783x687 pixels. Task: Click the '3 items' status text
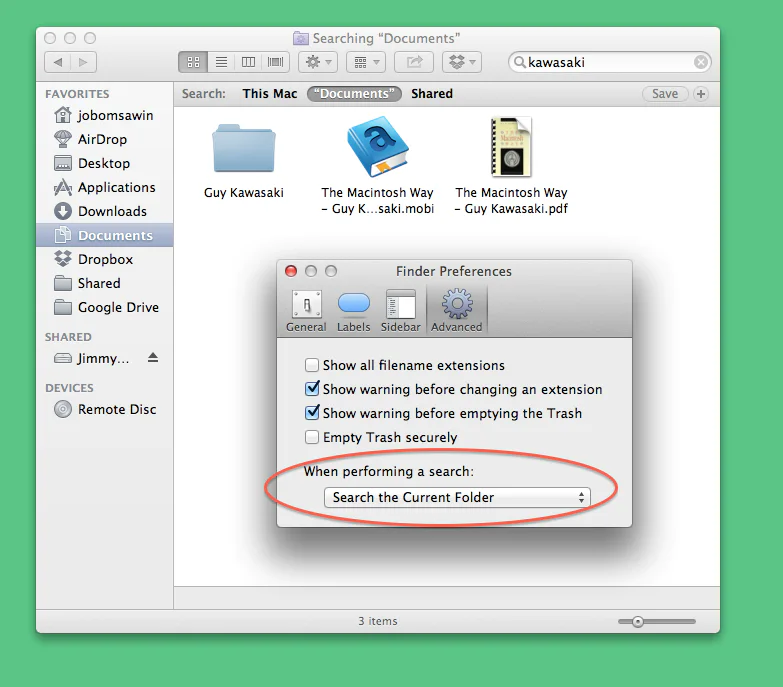[378, 621]
